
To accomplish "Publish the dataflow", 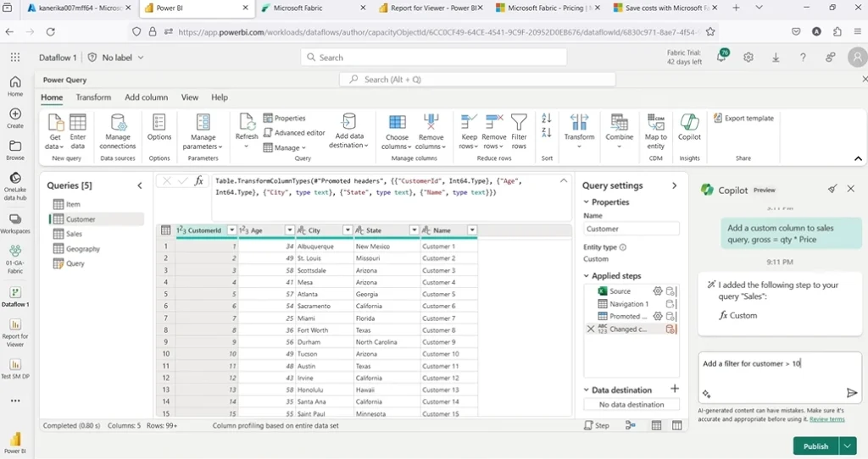I will pyautogui.click(x=816, y=445).
